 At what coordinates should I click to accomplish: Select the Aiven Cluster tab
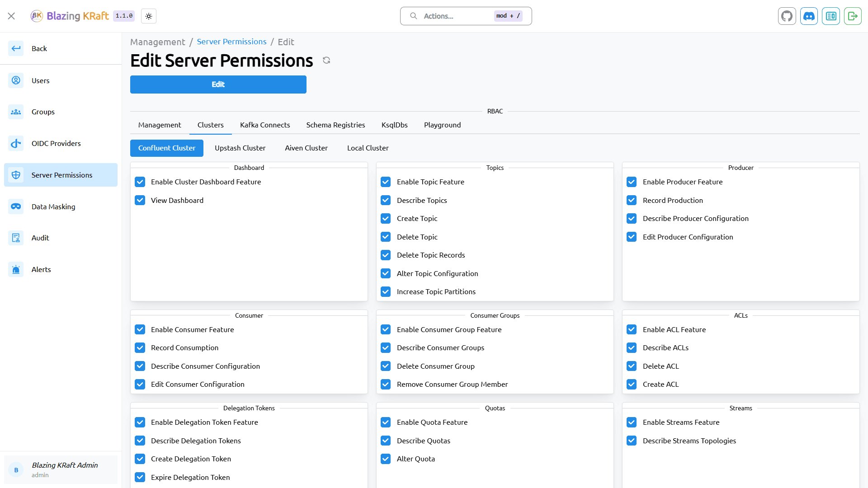306,148
